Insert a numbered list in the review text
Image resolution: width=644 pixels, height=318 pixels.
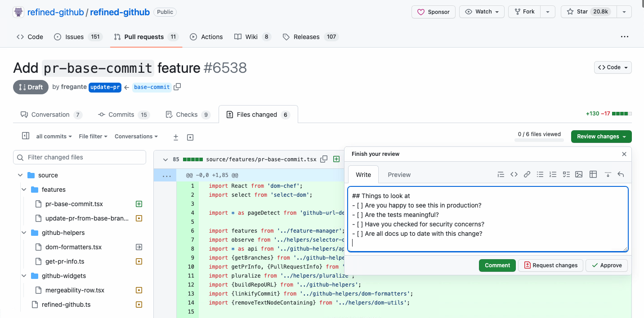point(553,174)
